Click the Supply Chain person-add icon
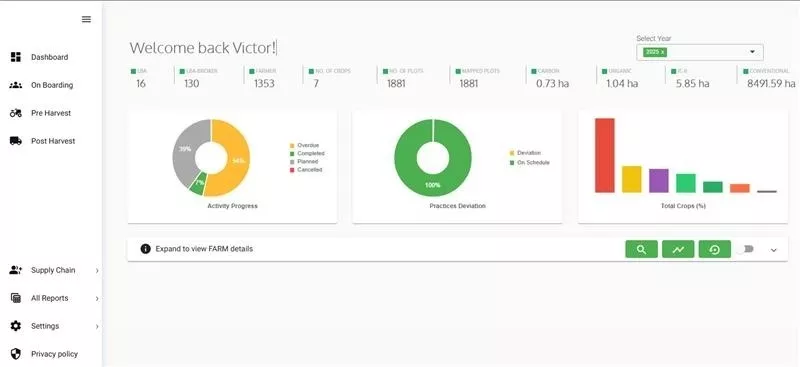800x367 pixels. tap(16, 270)
